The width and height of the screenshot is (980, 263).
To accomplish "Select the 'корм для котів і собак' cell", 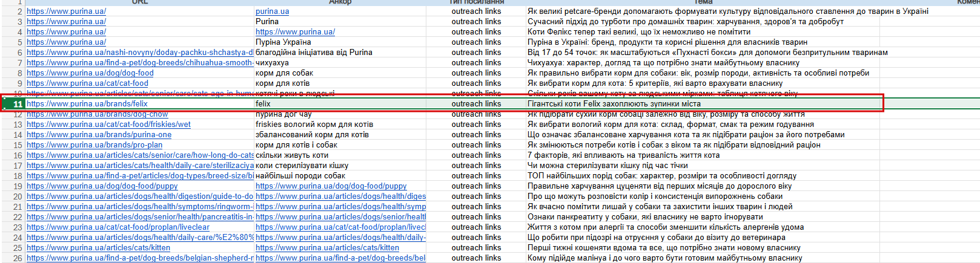I will 340,145.
